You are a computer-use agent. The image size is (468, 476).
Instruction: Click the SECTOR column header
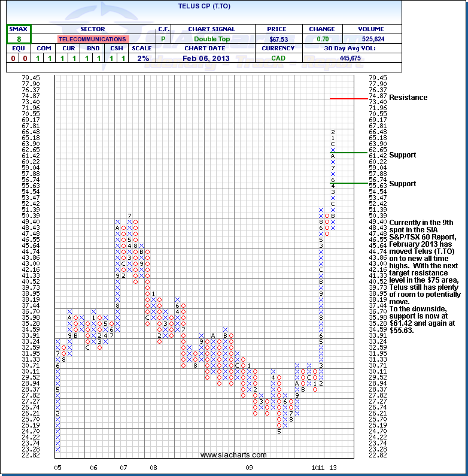(x=92, y=29)
